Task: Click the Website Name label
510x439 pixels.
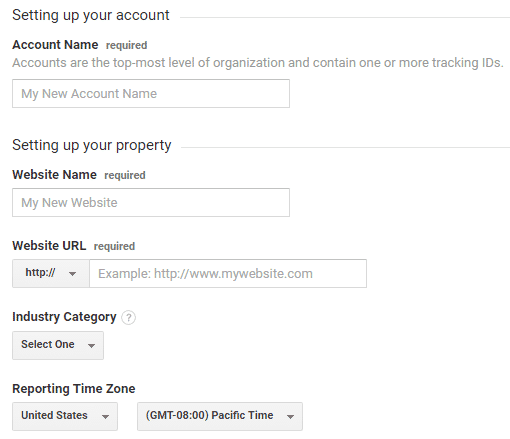Action: click(x=54, y=175)
